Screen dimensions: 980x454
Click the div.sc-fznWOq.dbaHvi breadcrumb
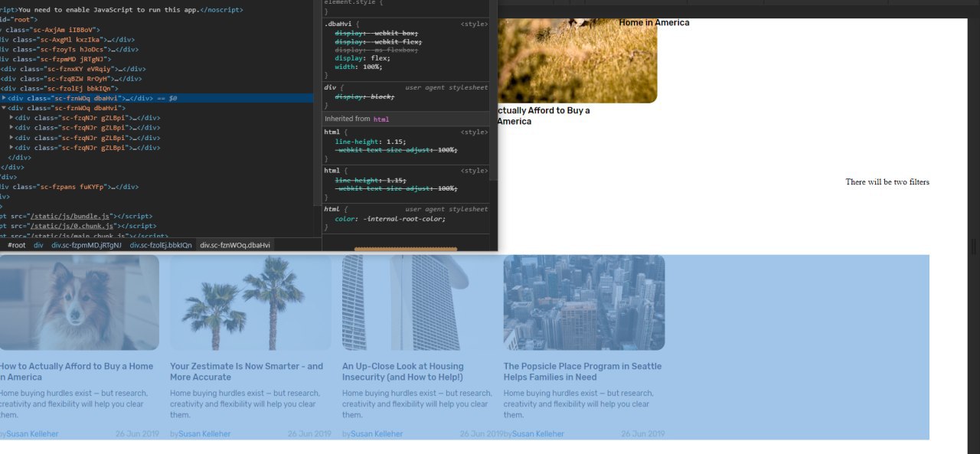235,245
